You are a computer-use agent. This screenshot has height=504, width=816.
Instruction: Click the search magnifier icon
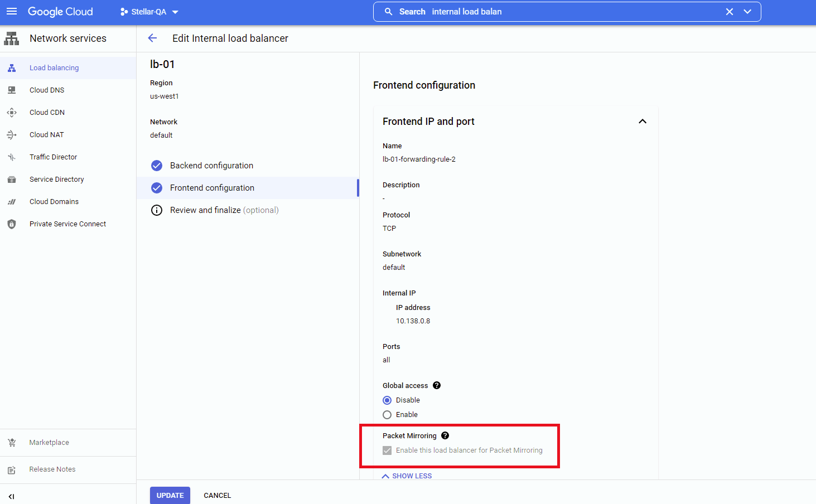(388, 12)
